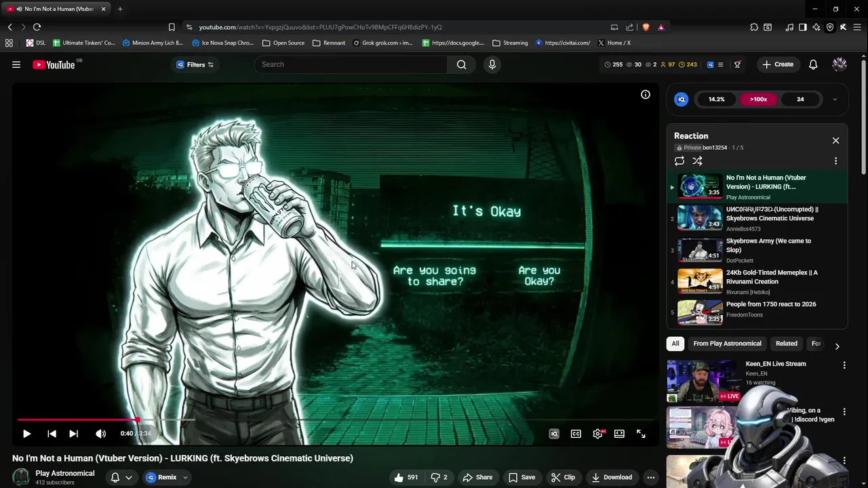This screenshot has width=868, height=488.
Task: Select the Related chip
Action: [x=787, y=344]
